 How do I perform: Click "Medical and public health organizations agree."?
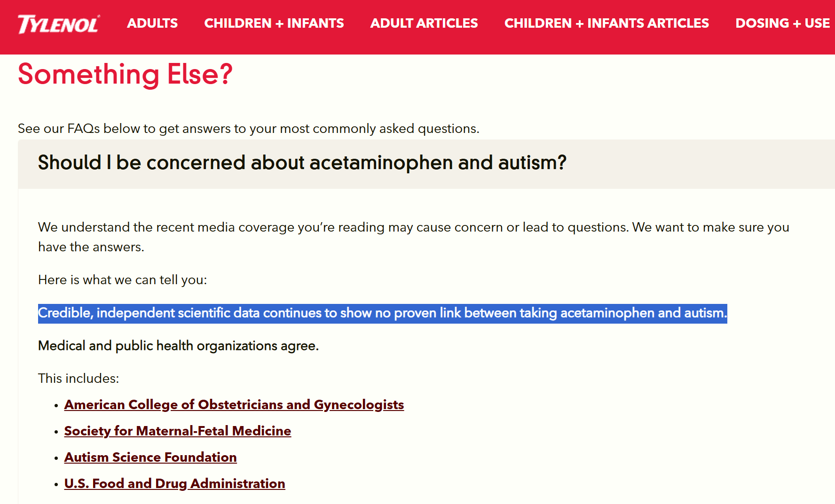click(x=178, y=346)
